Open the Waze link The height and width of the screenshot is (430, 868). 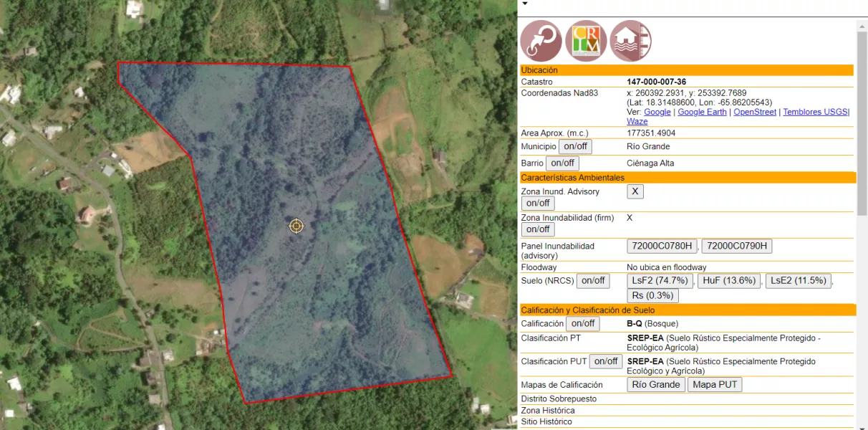[x=637, y=121]
